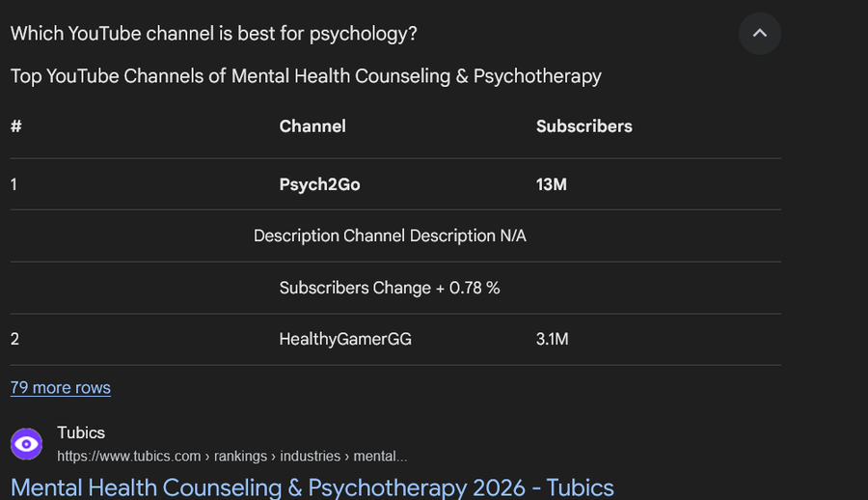Collapse the psychology question using the chevron

tap(759, 34)
